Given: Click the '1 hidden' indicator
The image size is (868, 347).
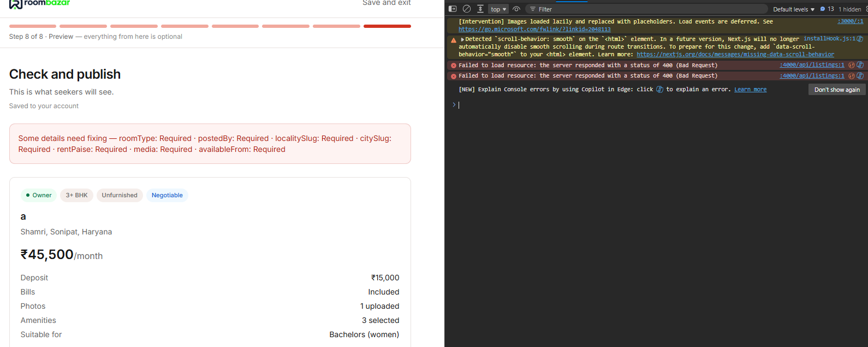Looking at the screenshot, I should (850, 9).
